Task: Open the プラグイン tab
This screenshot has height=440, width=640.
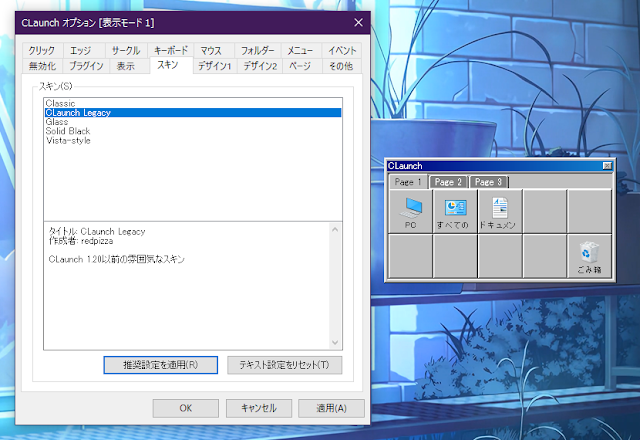Action: pyautogui.click(x=86, y=66)
